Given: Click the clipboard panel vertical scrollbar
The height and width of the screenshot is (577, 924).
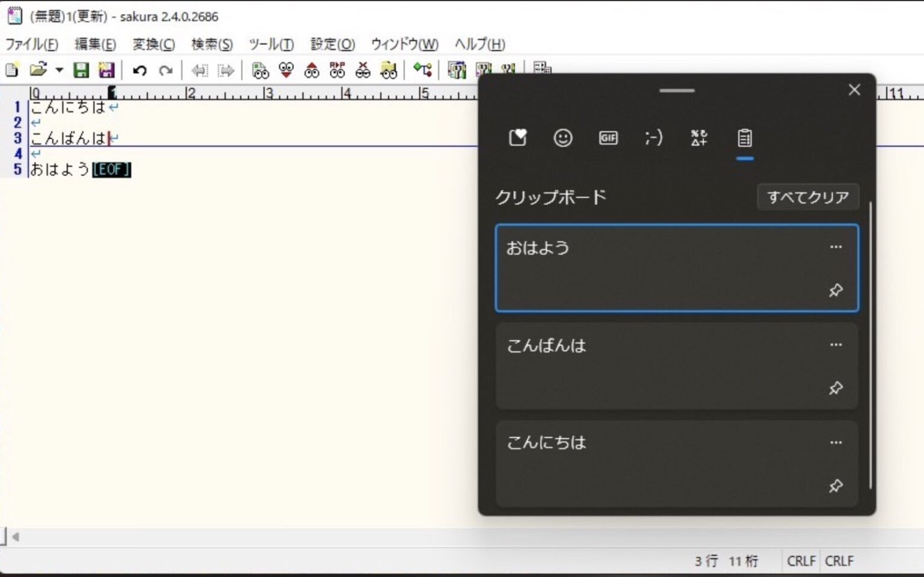Looking at the screenshot, I should point(870,346).
